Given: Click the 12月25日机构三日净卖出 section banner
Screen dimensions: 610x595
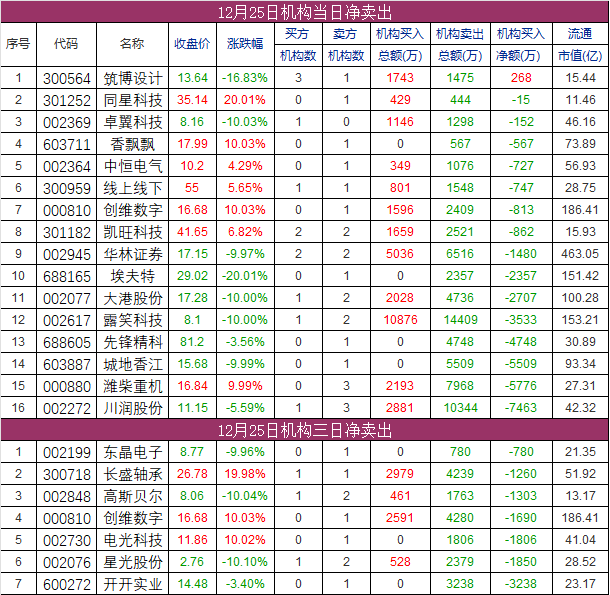Looking at the screenshot, I should click(305, 430).
